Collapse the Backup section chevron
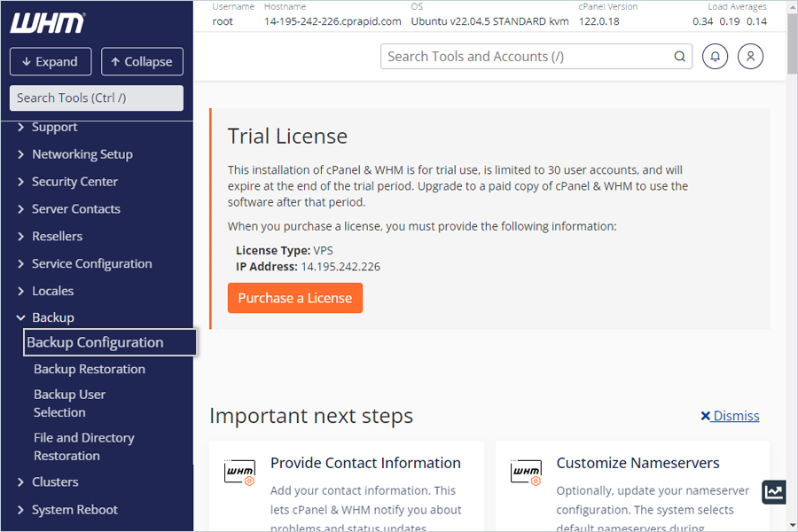This screenshot has width=798, height=532. tap(20, 317)
